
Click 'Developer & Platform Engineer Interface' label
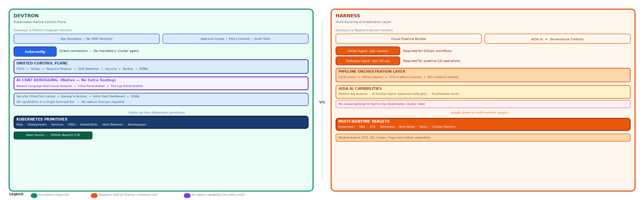click(x=43, y=30)
